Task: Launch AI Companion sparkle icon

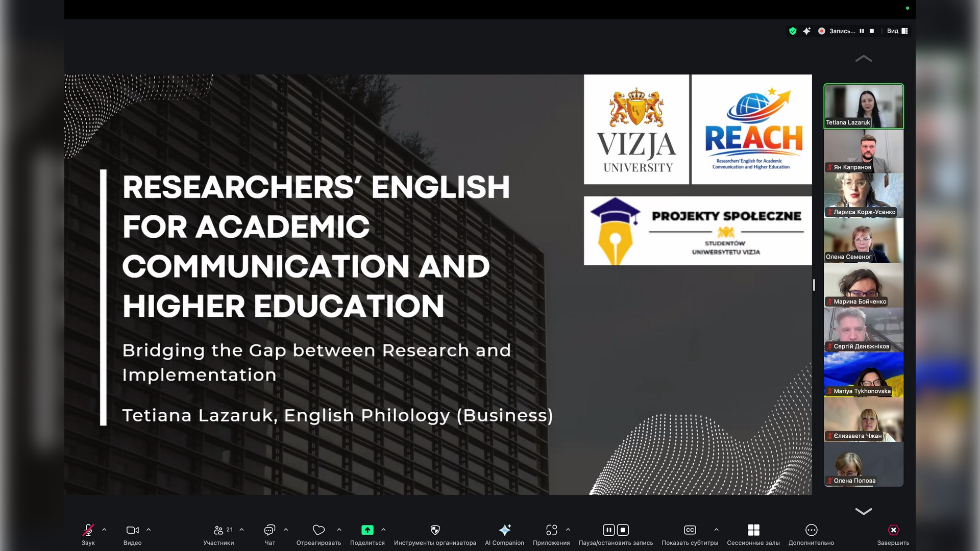Action: click(505, 530)
